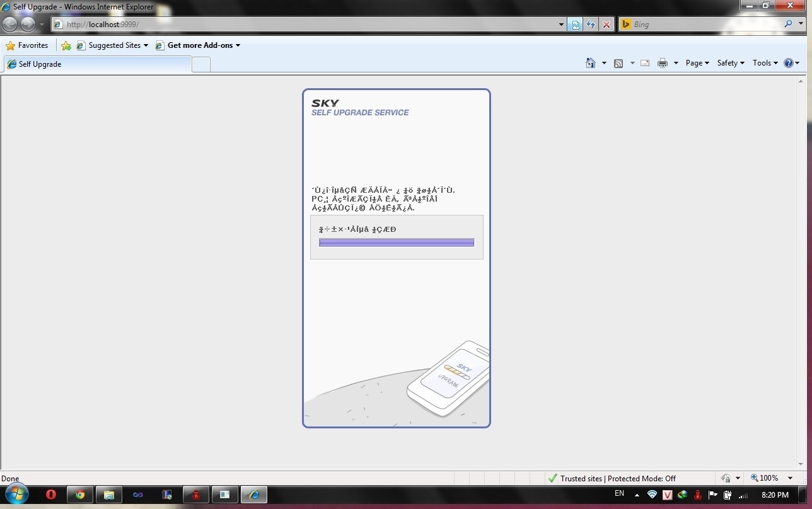Click the Refresh icon beside address bar

591,25
